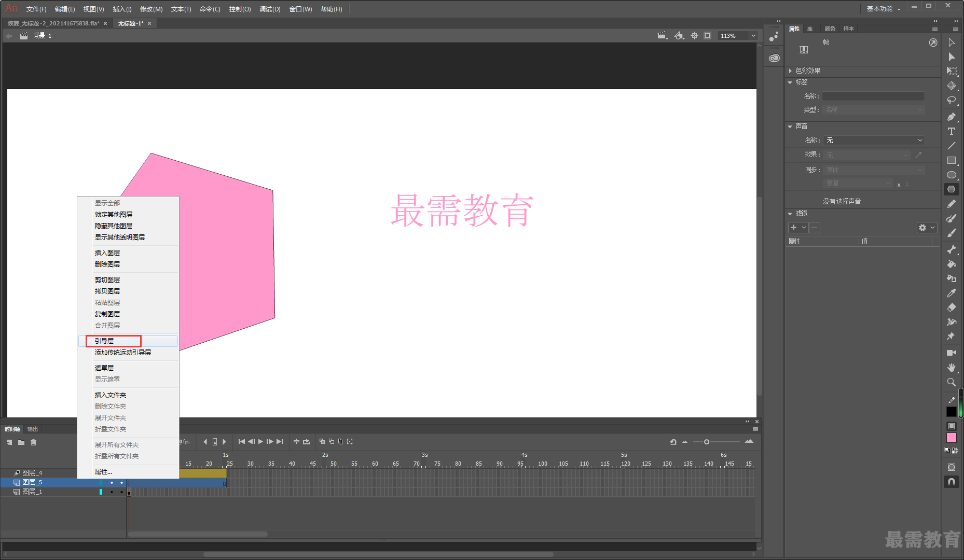This screenshot has height=560, width=964.
Task: Open the 修改(M) menu
Action: (151, 9)
